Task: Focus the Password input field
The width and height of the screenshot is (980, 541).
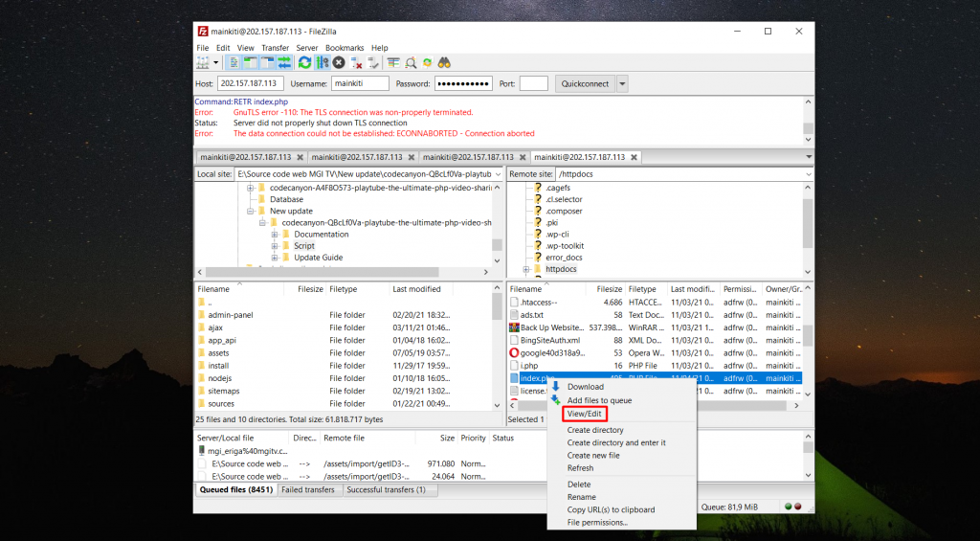Action: pos(464,83)
